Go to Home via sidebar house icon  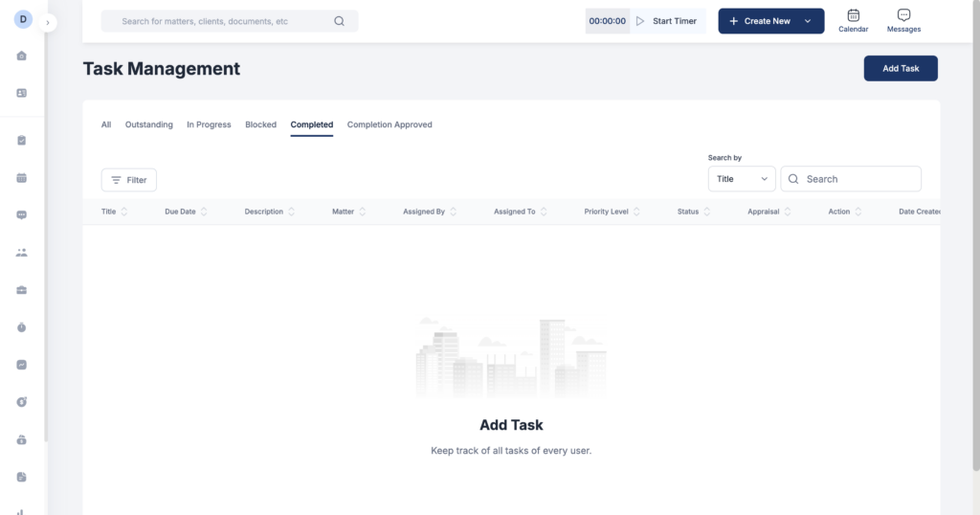(22, 56)
